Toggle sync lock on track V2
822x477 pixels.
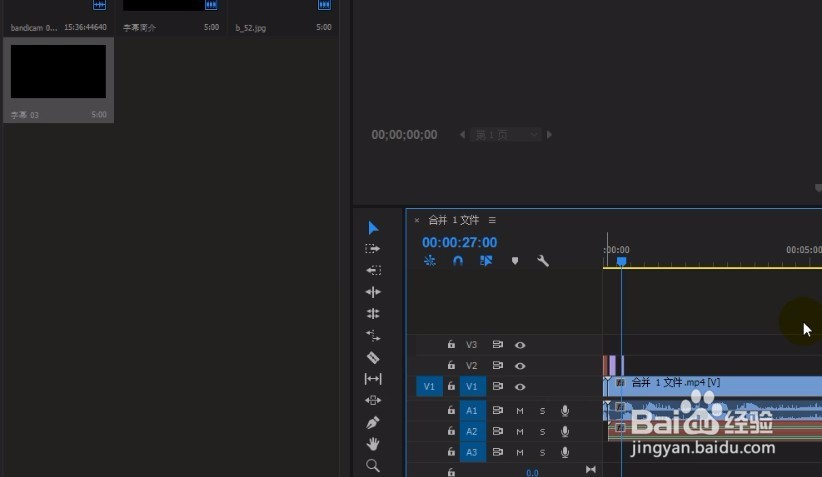[497, 365]
